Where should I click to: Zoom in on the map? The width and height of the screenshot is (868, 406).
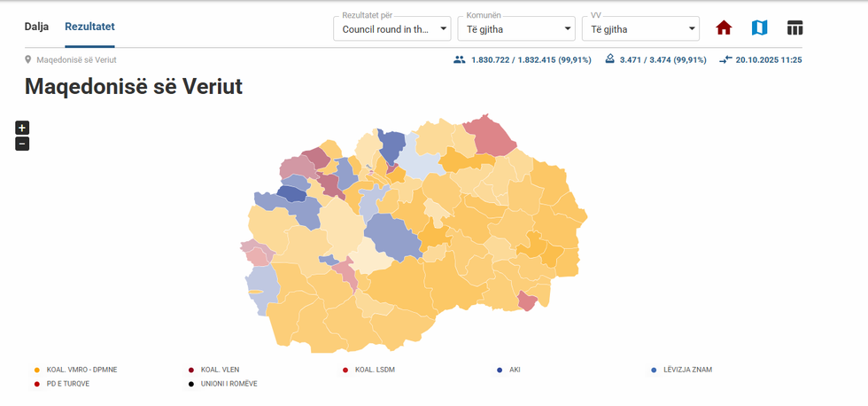22,128
